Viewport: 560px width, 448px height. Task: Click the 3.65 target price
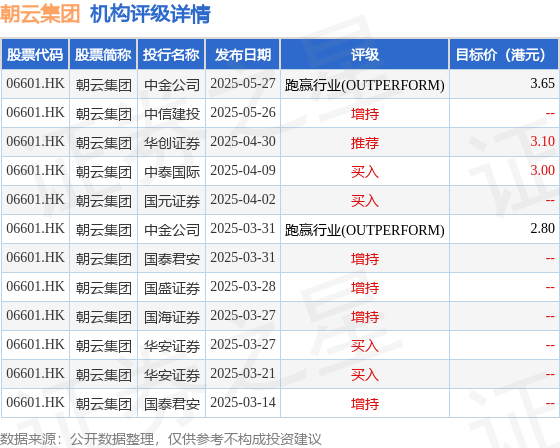(542, 84)
